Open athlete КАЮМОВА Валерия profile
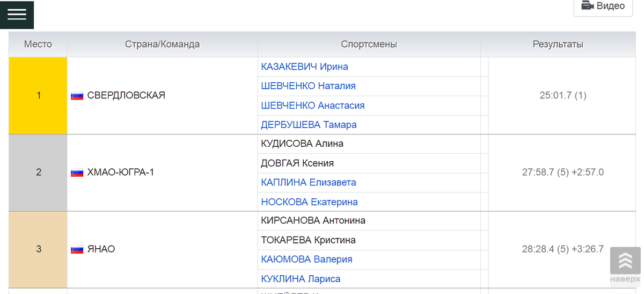 coord(306,259)
